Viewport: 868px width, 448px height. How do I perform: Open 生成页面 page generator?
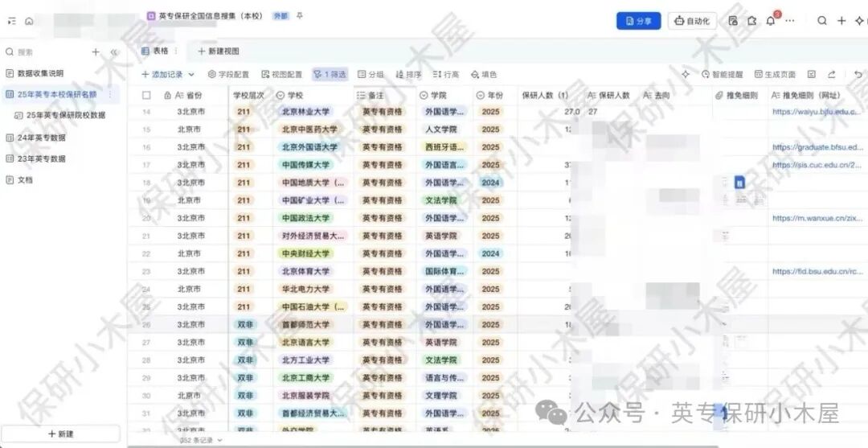pos(775,74)
